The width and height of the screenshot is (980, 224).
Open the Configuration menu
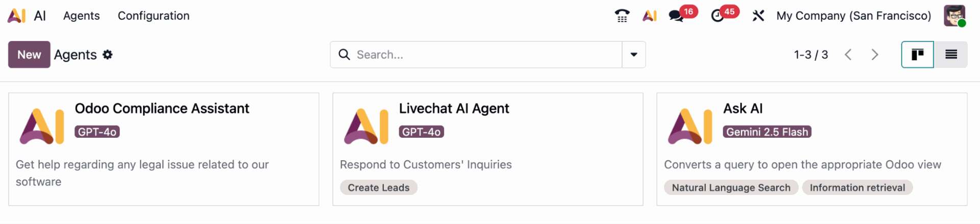point(153,16)
